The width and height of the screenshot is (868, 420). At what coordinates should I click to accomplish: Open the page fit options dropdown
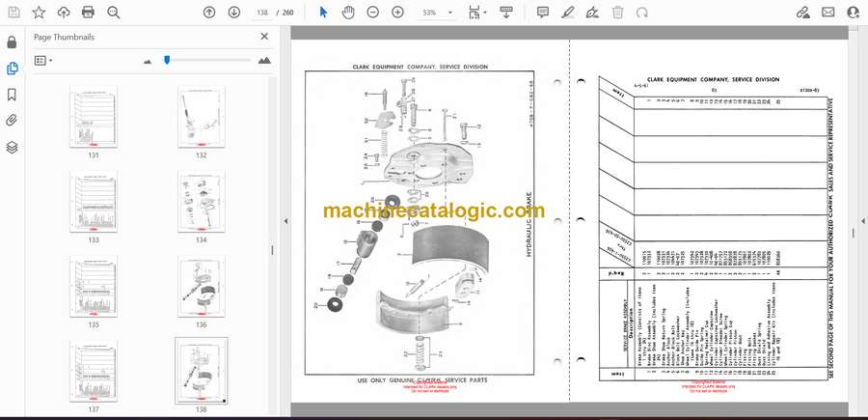point(477,13)
